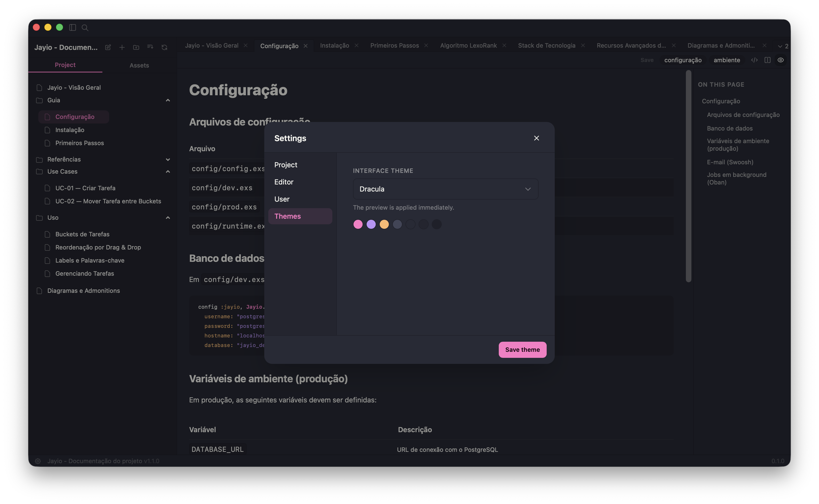
Task: Click page icon beside Diagramas e Admonitions
Action: 39,291
